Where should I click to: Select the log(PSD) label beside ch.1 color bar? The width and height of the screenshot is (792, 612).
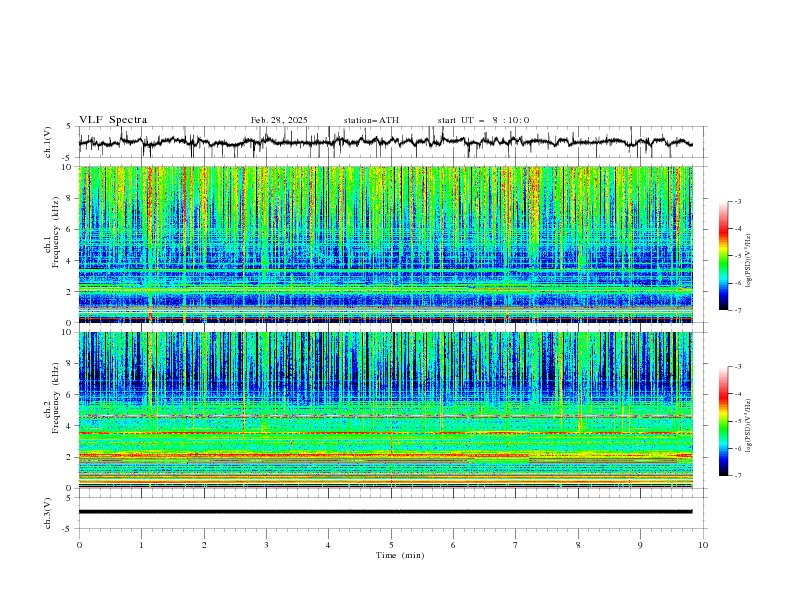pyautogui.click(x=749, y=261)
